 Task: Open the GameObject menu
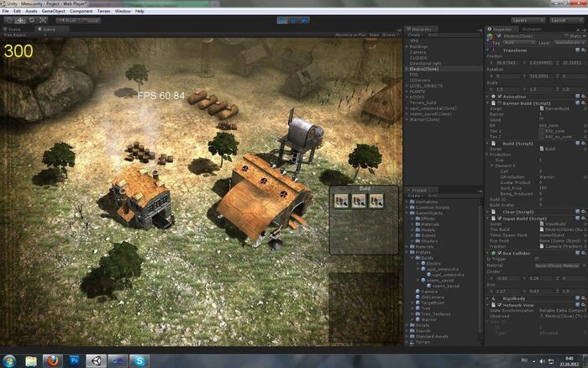pos(53,11)
